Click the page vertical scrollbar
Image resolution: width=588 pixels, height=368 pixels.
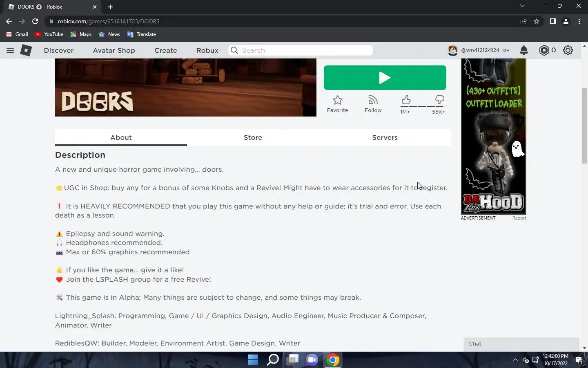click(x=584, y=125)
